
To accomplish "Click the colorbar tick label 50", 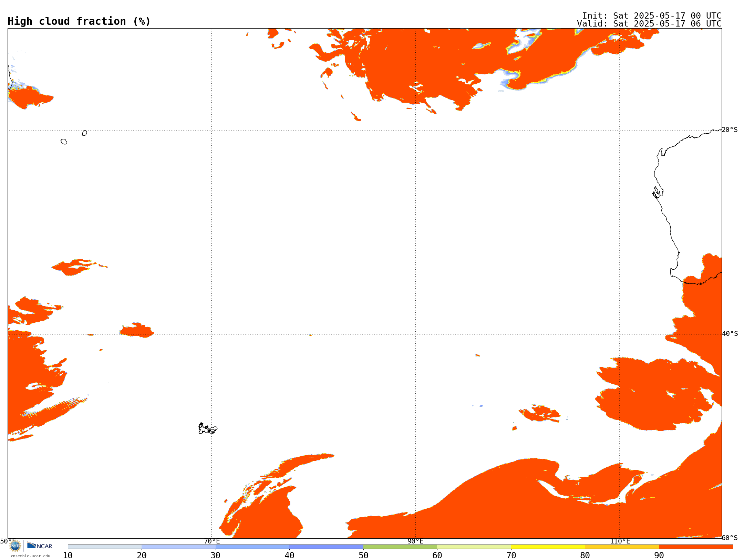I will 363,556.
